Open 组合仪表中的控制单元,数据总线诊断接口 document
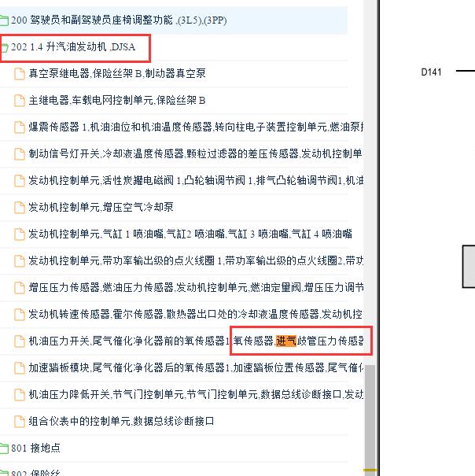Viewport: 475px width, 476px height. tap(121, 422)
